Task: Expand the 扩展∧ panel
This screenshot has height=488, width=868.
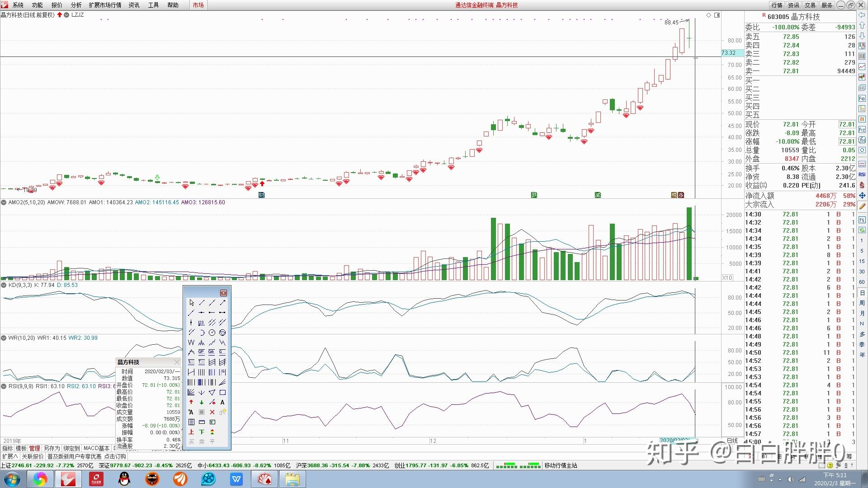Action: 10,456
